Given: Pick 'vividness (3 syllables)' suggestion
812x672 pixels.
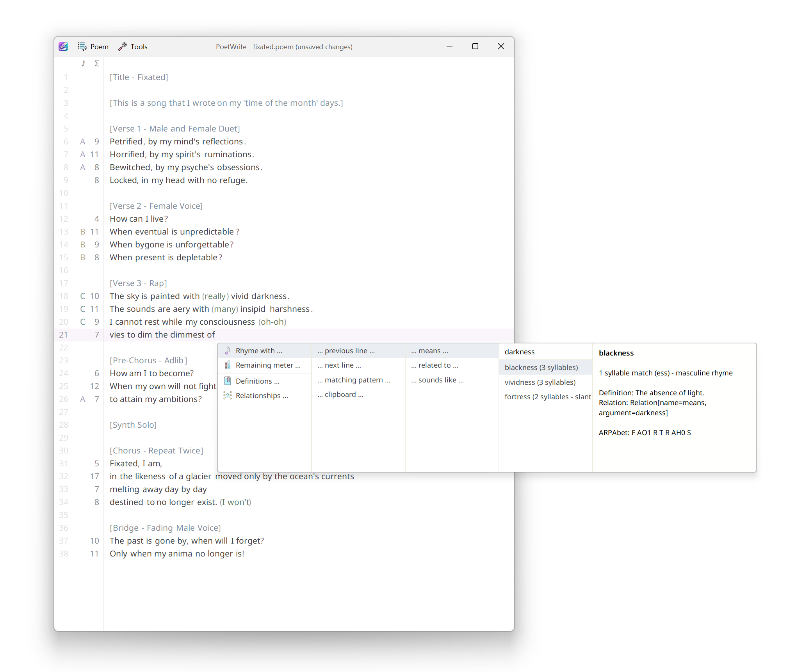Looking at the screenshot, I should [546, 382].
